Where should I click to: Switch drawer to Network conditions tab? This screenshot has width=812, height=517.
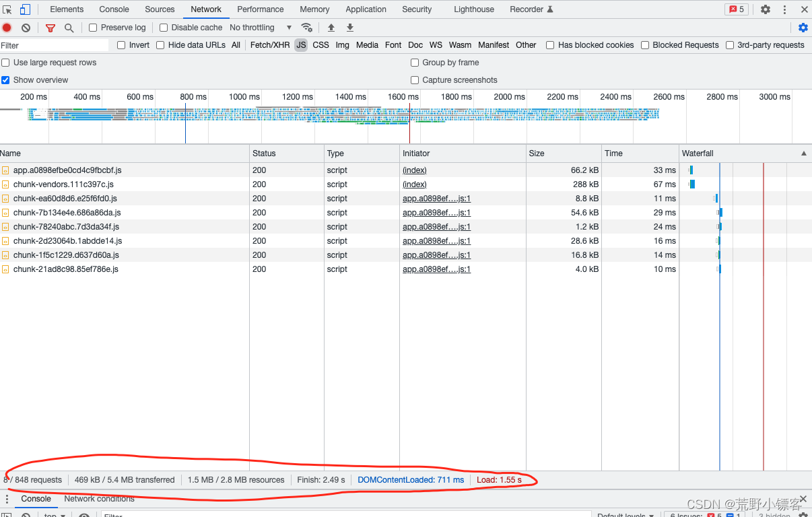coord(99,499)
